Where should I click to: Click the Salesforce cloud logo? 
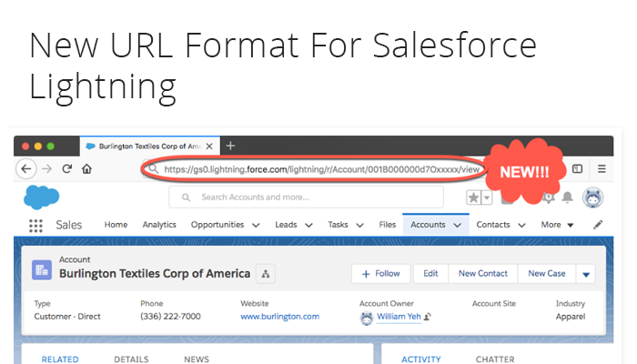click(42, 197)
